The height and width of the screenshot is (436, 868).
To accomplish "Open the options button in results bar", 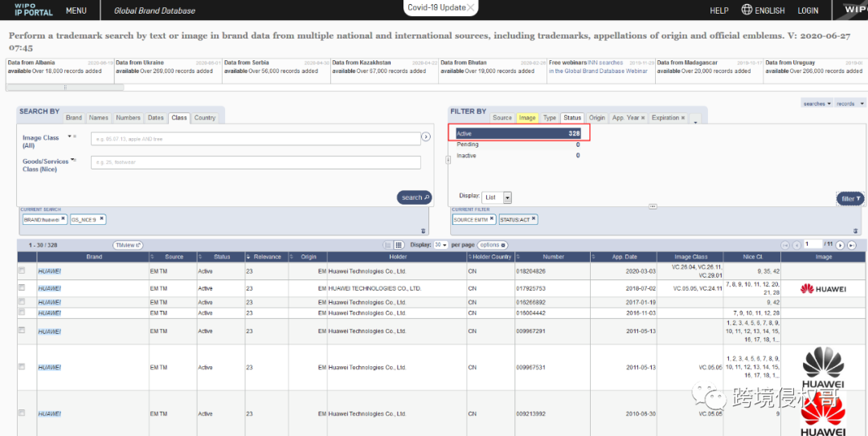I will [493, 245].
